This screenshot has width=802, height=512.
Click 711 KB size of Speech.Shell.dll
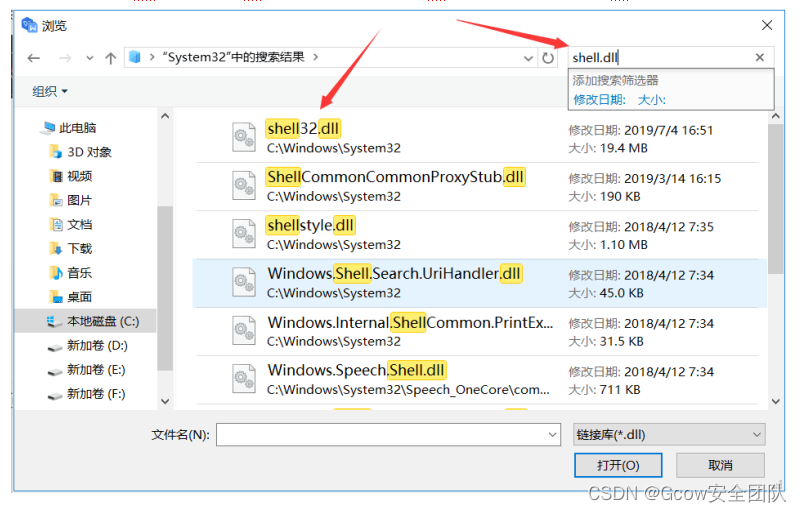[620, 390]
